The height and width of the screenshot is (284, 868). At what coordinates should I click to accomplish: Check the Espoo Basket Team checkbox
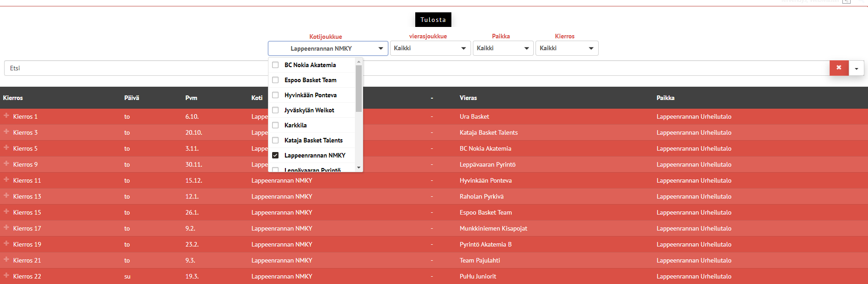[x=275, y=80]
